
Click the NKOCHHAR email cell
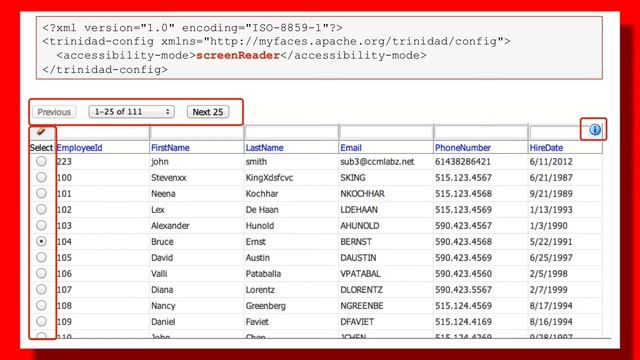click(x=362, y=193)
